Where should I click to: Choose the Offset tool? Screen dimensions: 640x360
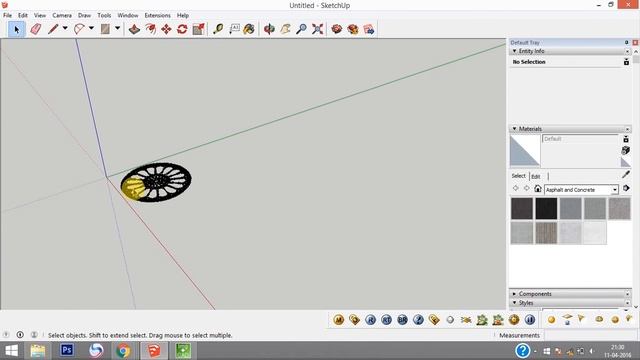pos(151,29)
